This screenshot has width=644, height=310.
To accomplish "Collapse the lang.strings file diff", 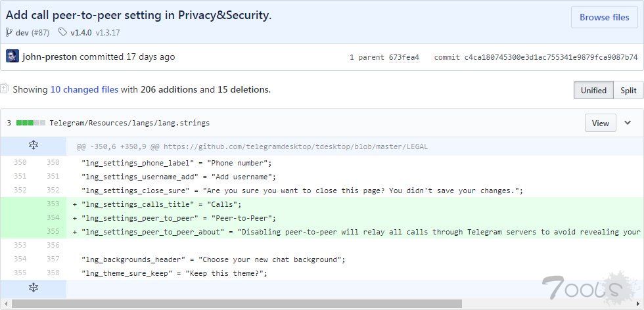I will [x=628, y=123].
